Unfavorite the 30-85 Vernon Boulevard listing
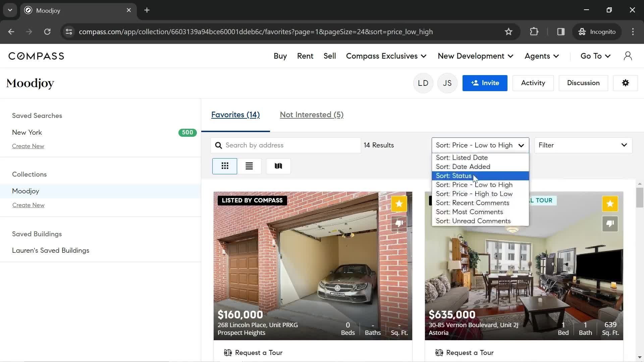 (610, 204)
